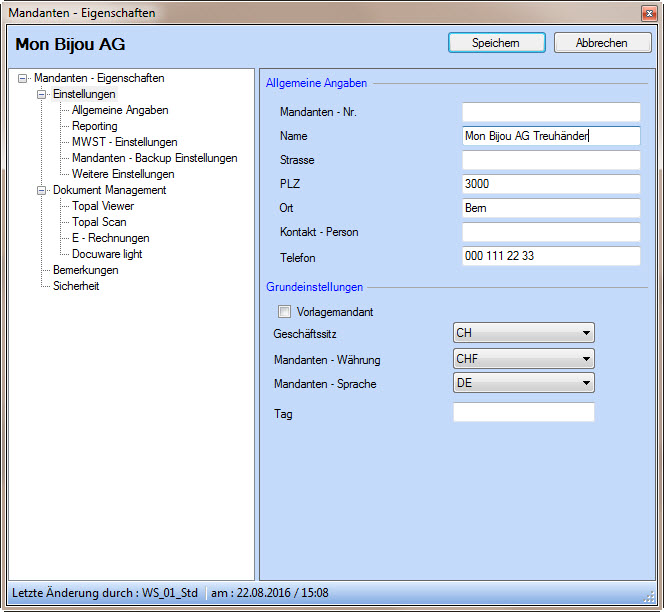This screenshot has height=612, width=664.
Task: Go to E - Rechnungen entry
Action: pyautogui.click(x=110, y=238)
